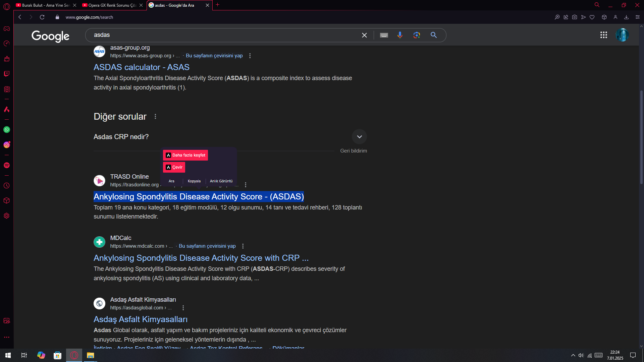Open GX Control speedometer icon in sidebar
The image size is (644, 362).
coord(7,44)
